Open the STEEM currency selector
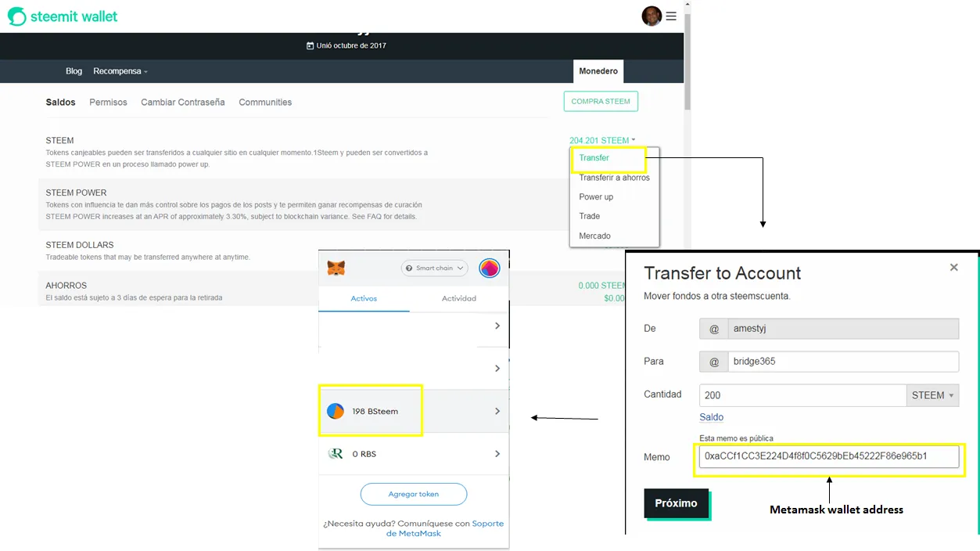Screen dimensions: 980x551 [932, 395]
